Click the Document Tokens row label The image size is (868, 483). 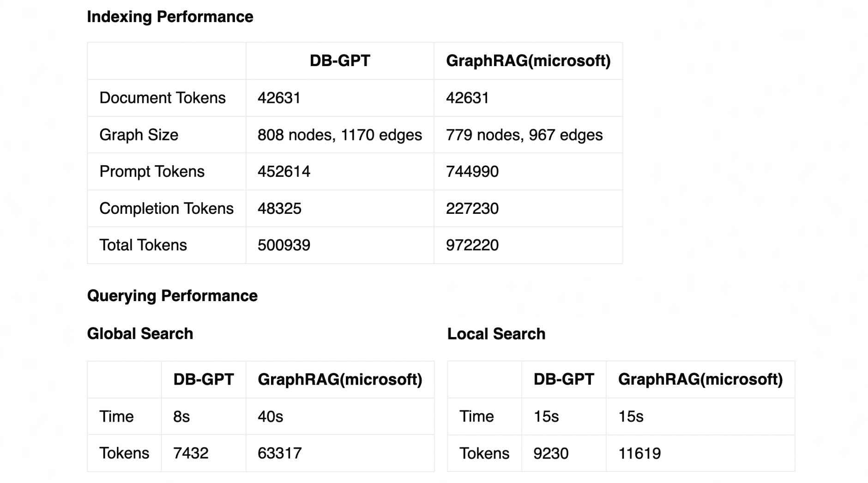pyautogui.click(x=163, y=98)
